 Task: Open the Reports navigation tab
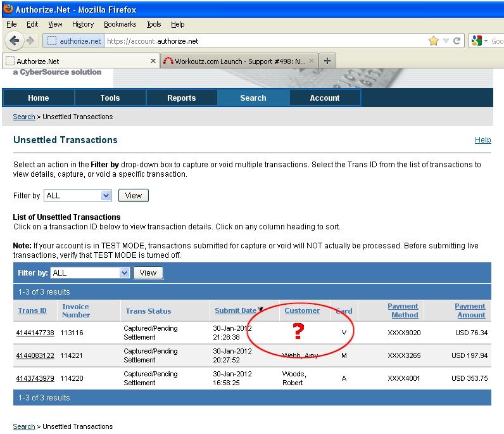(x=181, y=98)
